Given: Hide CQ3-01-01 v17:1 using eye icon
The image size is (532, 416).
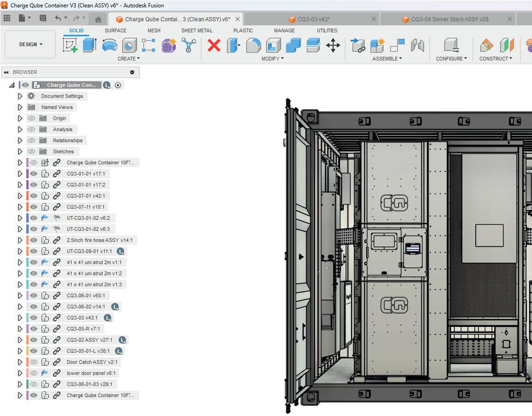Looking at the screenshot, I should pyautogui.click(x=34, y=174).
